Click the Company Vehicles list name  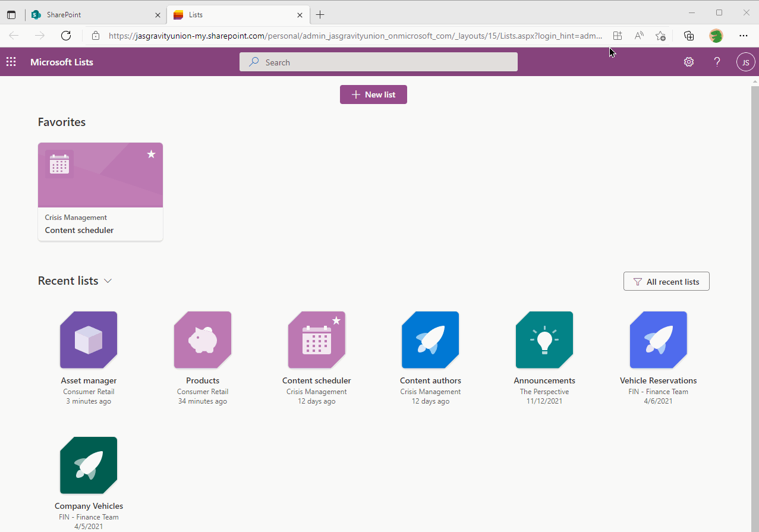coord(89,506)
